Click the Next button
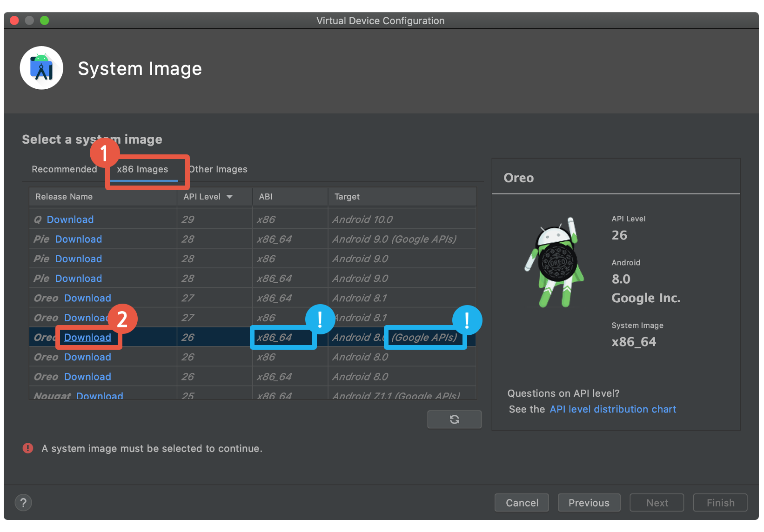The height and width of the screenshot is (532, 764). pos(657,503)
